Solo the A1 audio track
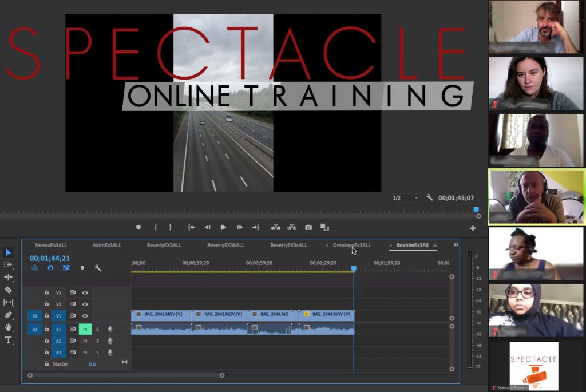The image size is (586, 392). pos(97,329)
